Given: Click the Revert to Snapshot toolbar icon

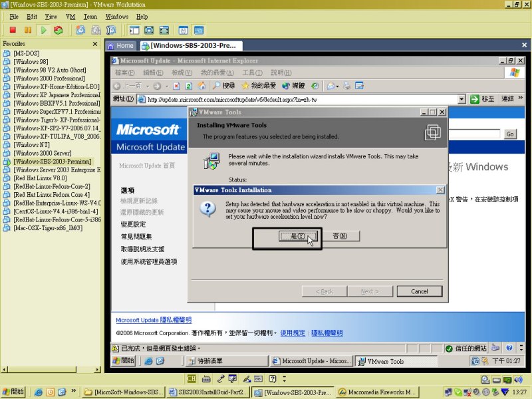Looking at the screenshot, I should click(x=96, y=30).
